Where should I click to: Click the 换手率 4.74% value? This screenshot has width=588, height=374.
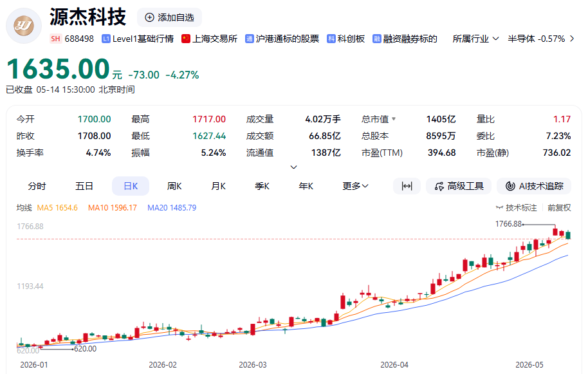coord(98,153)
